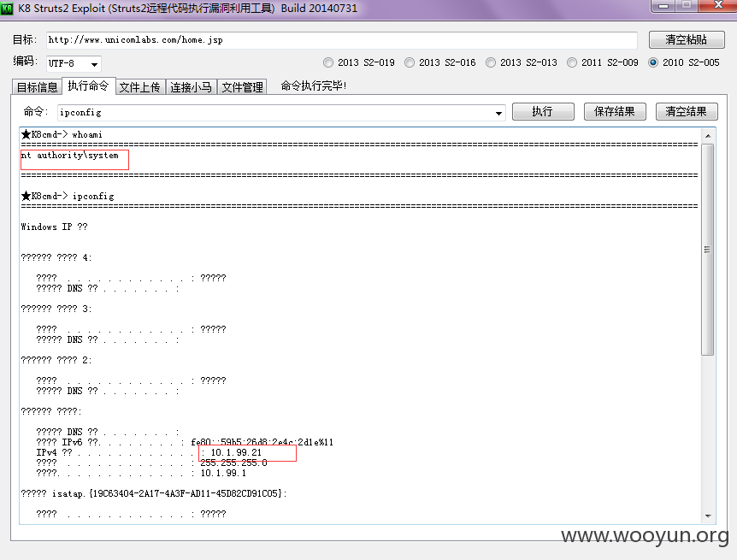Close the K8 Struts2 Exploit window
Image resolution: width=737 pixels, height=560 pixels.
(717, 5)
